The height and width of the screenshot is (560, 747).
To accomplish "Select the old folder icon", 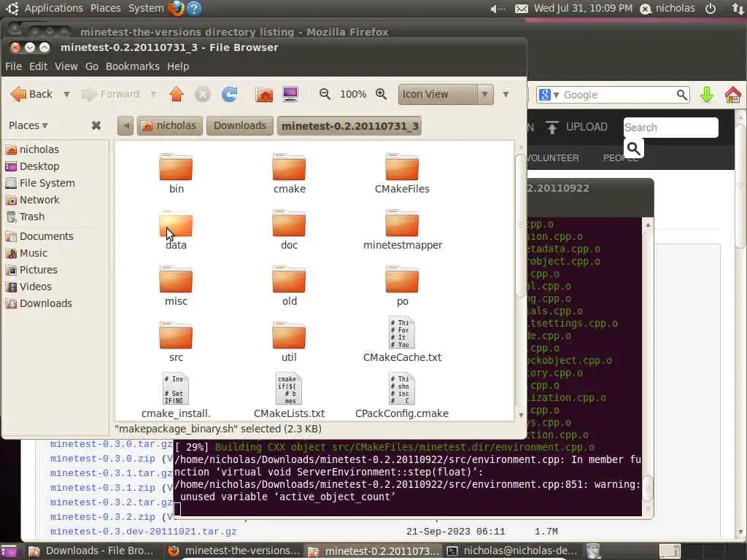I will 289,279.
